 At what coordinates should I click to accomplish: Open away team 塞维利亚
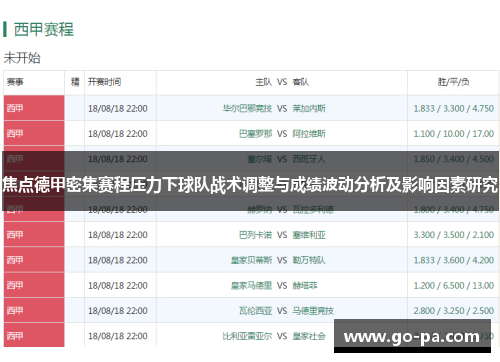[x=309, y=235]
